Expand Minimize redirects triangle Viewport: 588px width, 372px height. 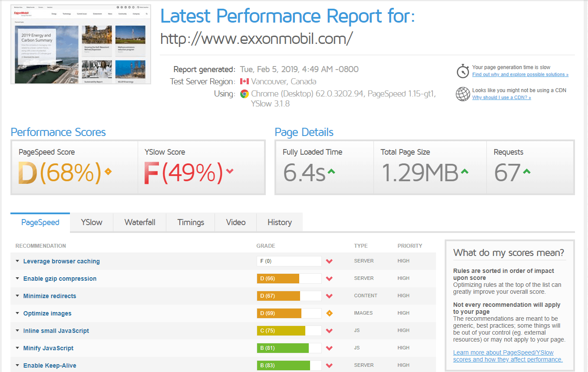pyautogui.click(x=17, y=296)
